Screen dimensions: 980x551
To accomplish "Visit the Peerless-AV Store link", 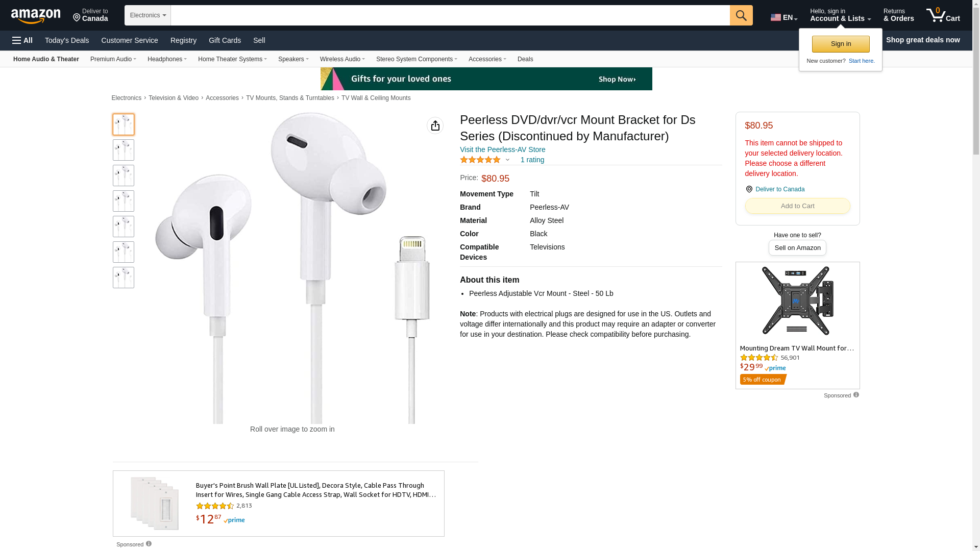I will [502, 149].
